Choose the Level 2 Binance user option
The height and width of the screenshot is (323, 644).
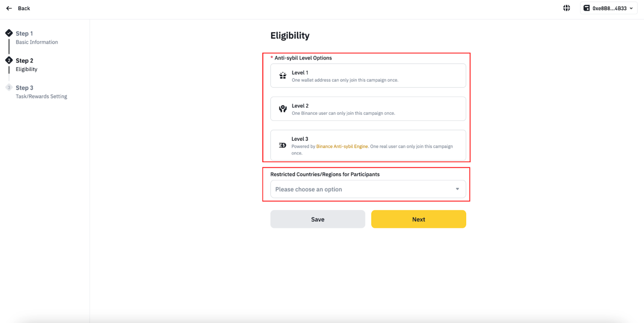coord(368,109)
